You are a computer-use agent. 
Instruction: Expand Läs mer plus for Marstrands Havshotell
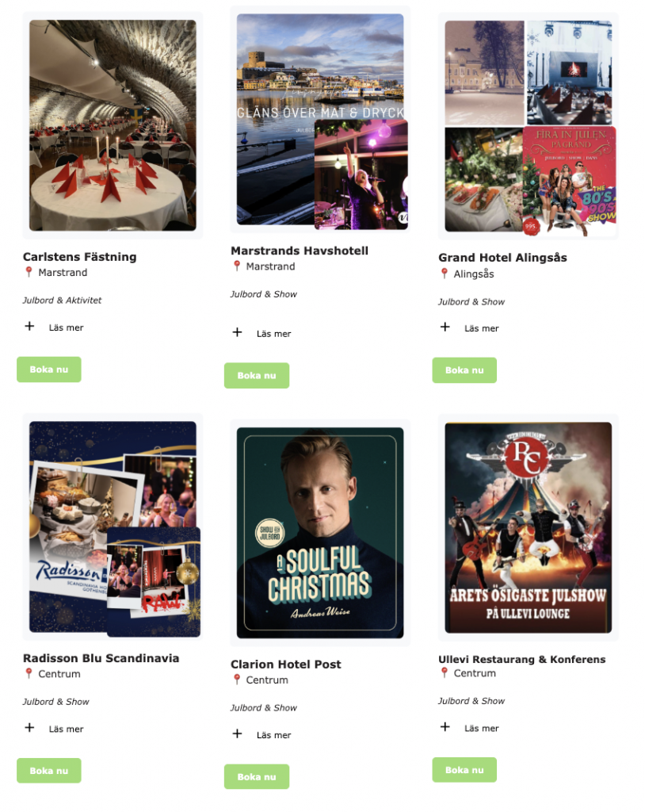pos(237,332)
